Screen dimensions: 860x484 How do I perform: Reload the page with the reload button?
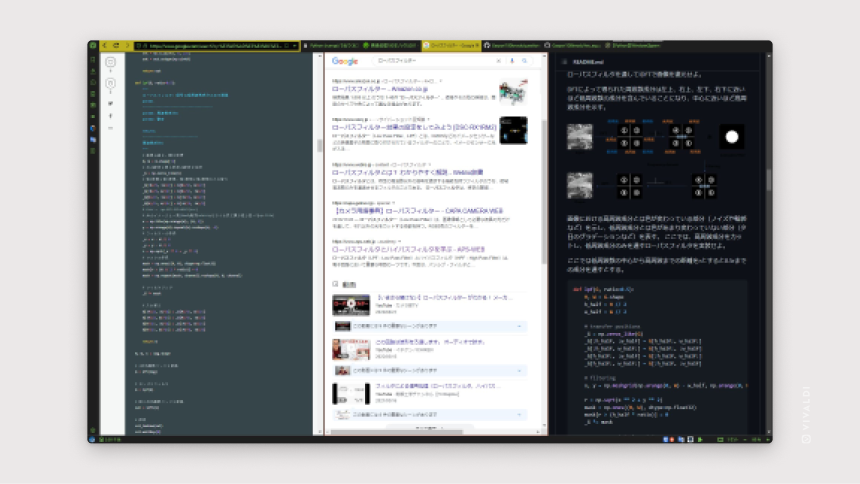coord(116,46)
